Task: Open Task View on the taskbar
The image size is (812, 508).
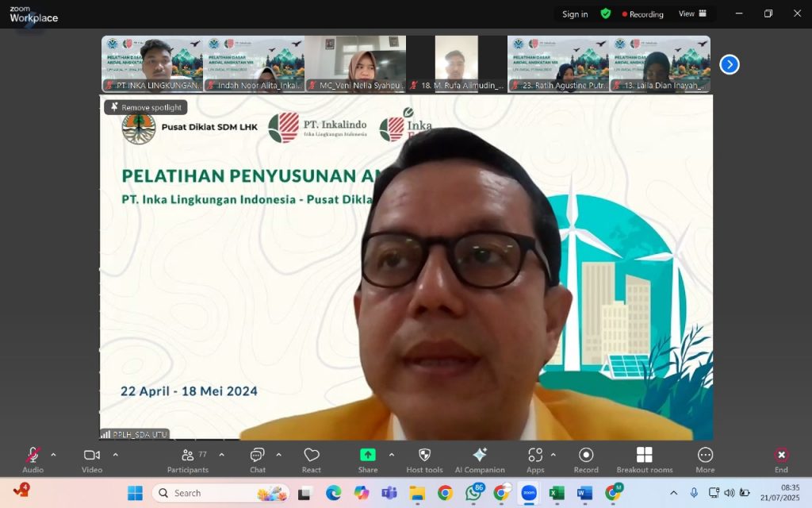Action: click(304, 493)
